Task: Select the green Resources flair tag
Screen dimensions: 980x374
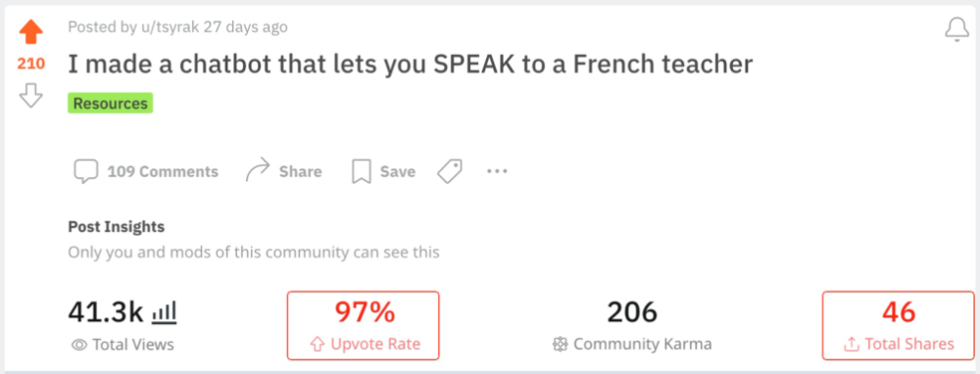Action: (x=110, y=103)
